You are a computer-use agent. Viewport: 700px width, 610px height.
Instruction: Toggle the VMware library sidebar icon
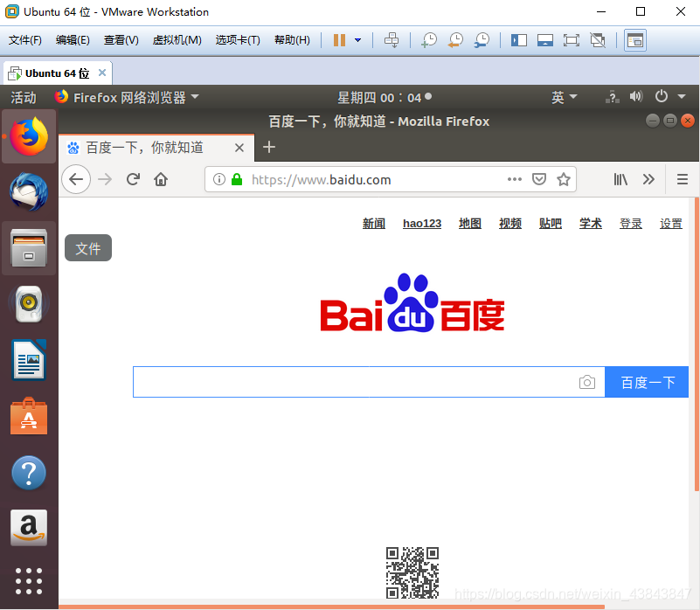[519, 40]
